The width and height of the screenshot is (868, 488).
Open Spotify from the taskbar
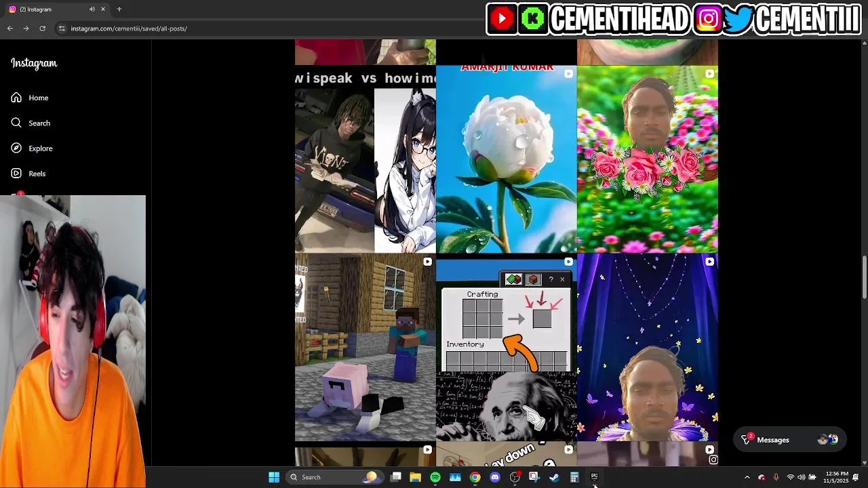coord(435,477)
